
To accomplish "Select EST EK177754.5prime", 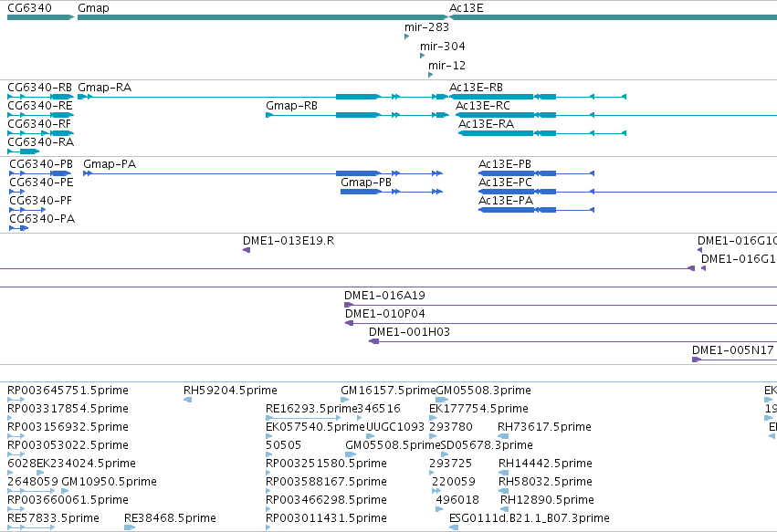I will (x=478, y=409).
